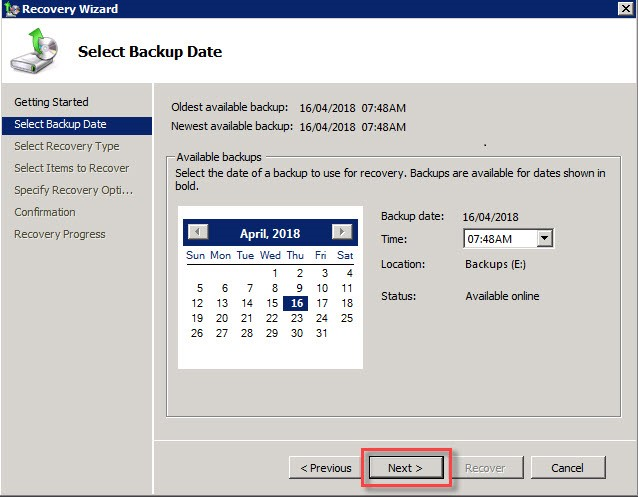Screen dimensions: 638x497
Task: Go to next month in calendar
Action: pos(343,232)
